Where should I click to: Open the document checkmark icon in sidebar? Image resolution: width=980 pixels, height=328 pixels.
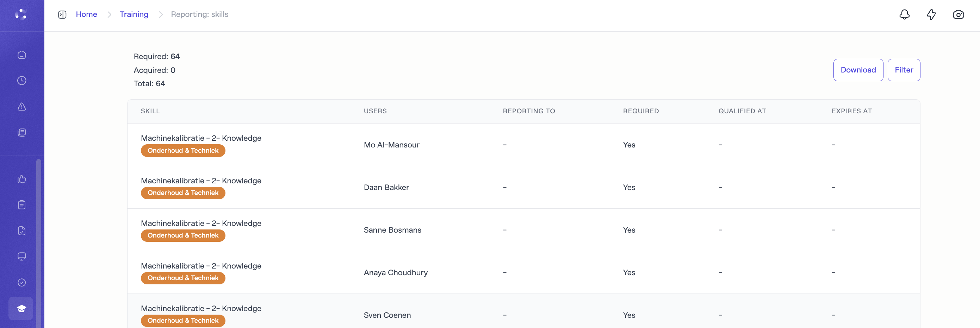22,231
